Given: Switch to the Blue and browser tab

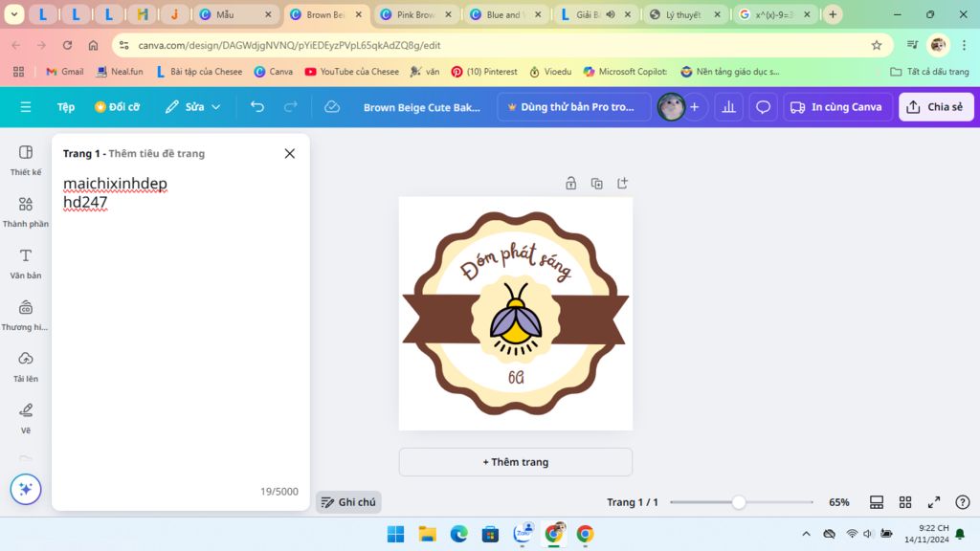Looking at the screenshot, I should 505,14.
